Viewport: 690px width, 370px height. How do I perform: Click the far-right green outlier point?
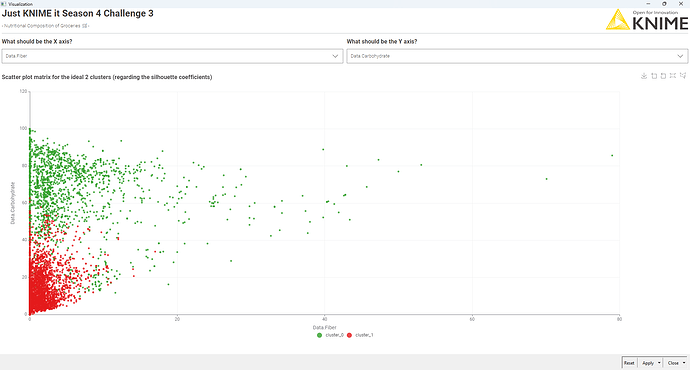612,155
